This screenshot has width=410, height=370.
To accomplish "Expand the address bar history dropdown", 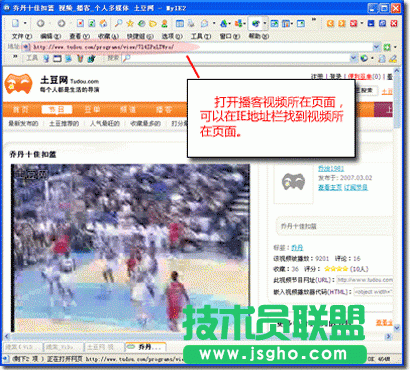I will [377, 47].
